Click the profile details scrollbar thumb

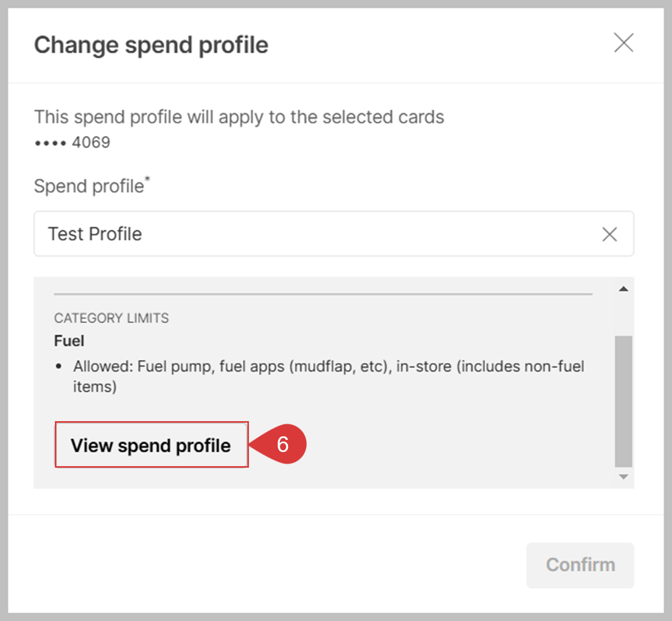coord(623,400)
